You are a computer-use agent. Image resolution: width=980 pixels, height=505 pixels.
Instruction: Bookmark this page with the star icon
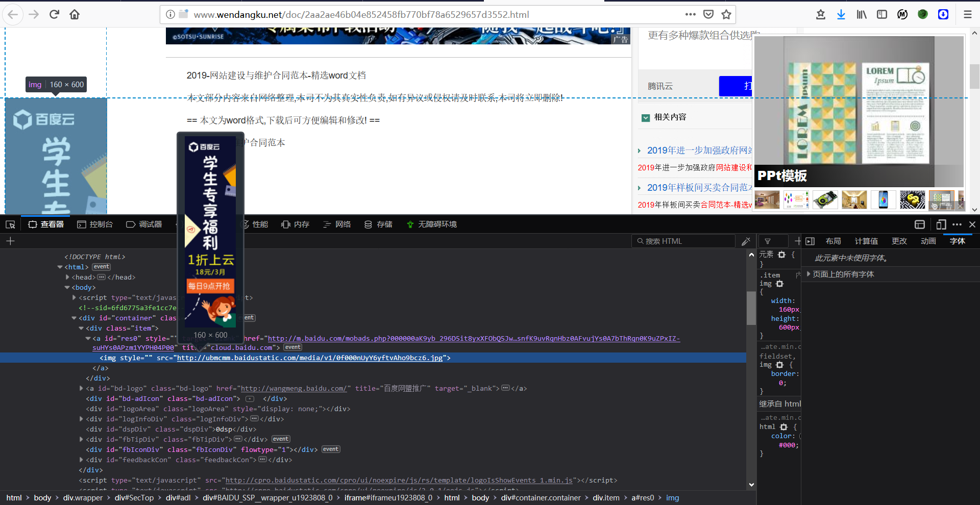point(726,14)
